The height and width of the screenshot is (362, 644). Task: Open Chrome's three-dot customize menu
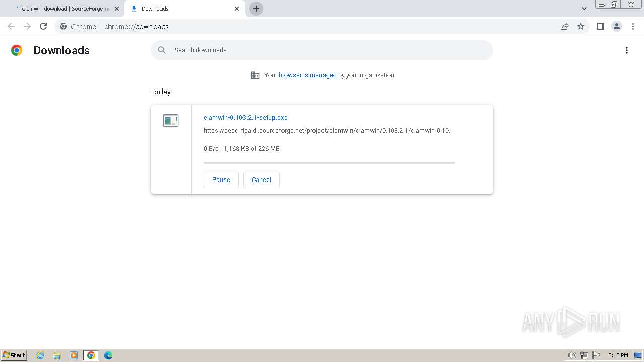pos(633,26)
